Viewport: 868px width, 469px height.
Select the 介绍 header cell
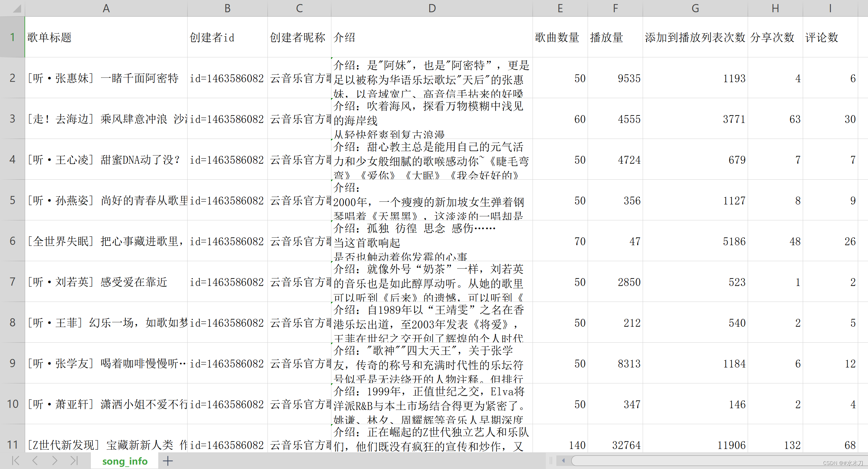point(432,37)
